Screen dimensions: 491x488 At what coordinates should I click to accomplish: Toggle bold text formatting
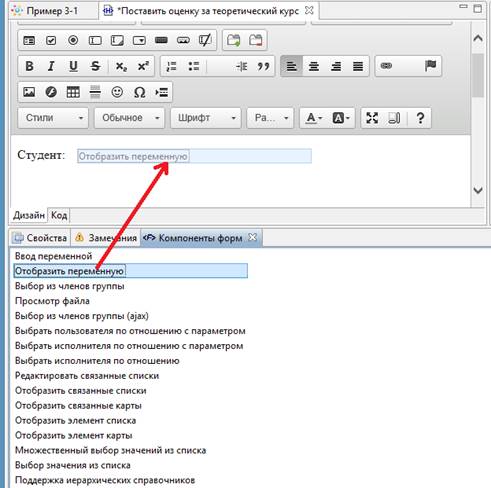[29, 66]
